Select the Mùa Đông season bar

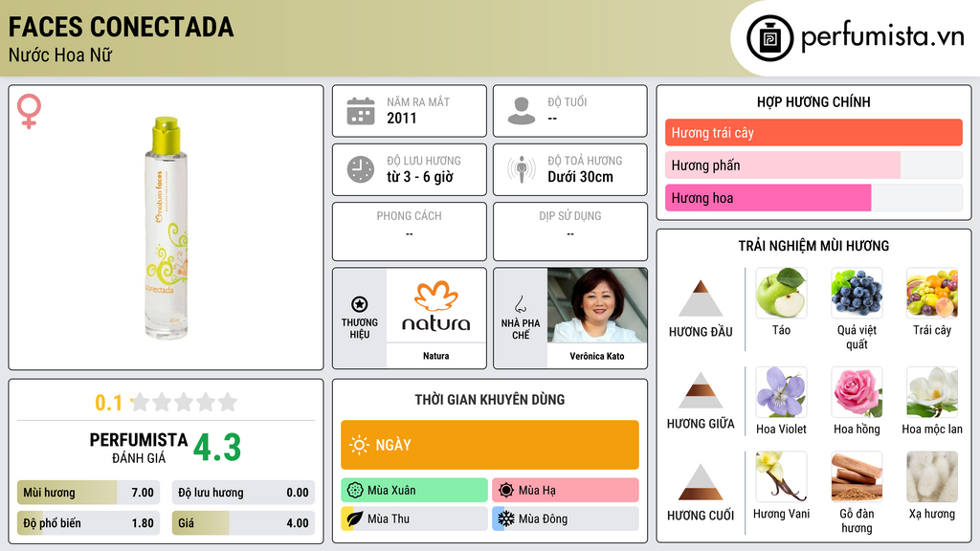click(566, 518)
